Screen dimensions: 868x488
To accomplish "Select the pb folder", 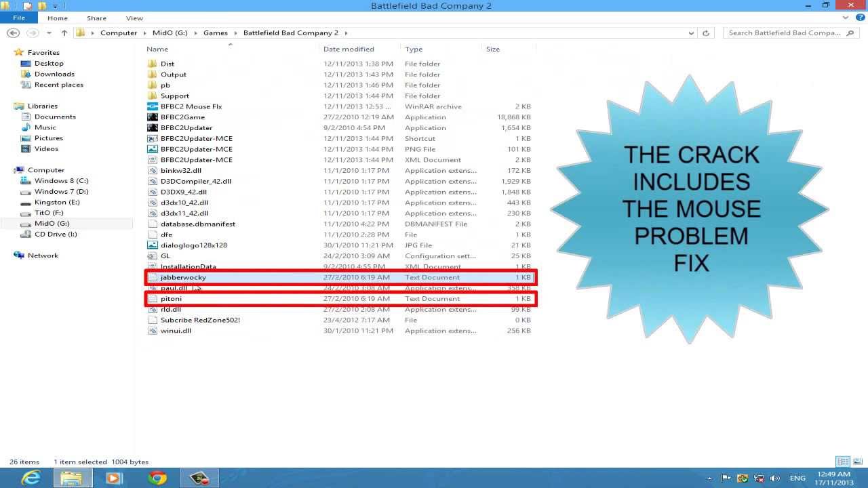I will point(165,85).
